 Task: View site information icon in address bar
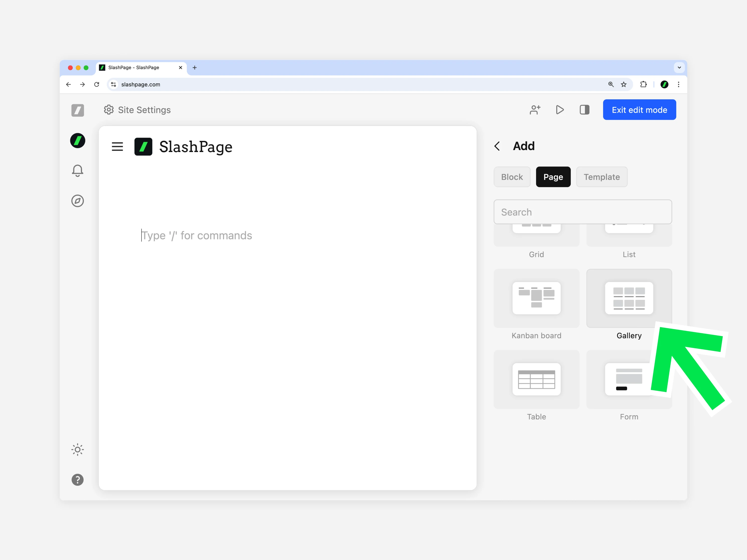(114, 84)
